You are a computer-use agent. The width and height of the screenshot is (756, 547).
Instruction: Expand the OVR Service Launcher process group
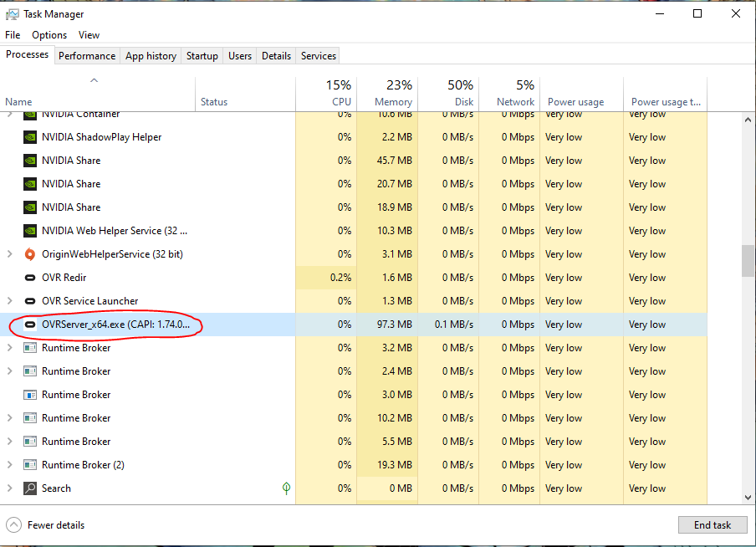click(x=10, y=300)
